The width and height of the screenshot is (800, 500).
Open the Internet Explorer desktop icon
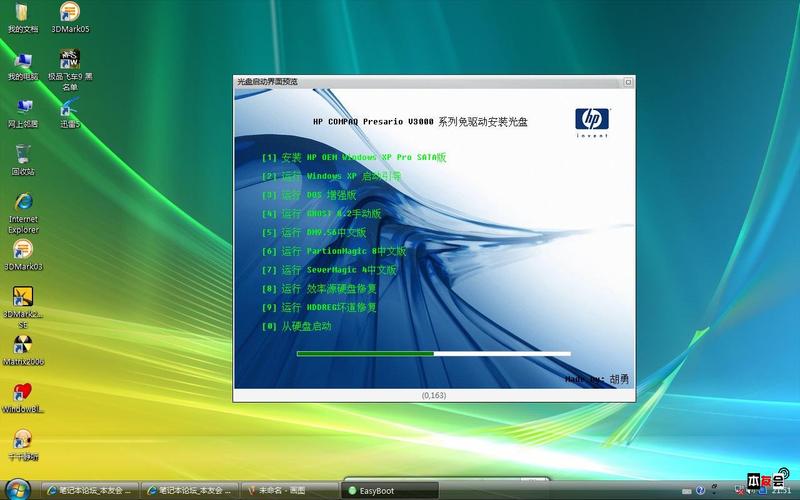[x=23, y=213]
